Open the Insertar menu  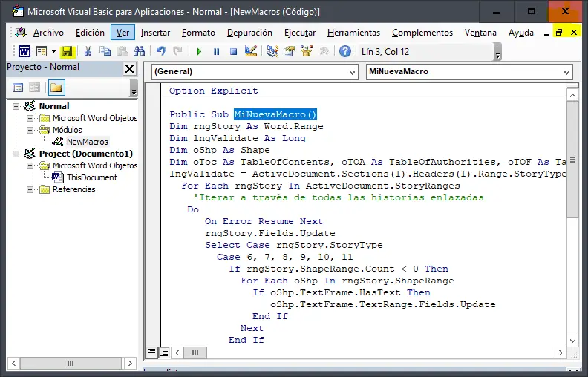coord(156,33)
